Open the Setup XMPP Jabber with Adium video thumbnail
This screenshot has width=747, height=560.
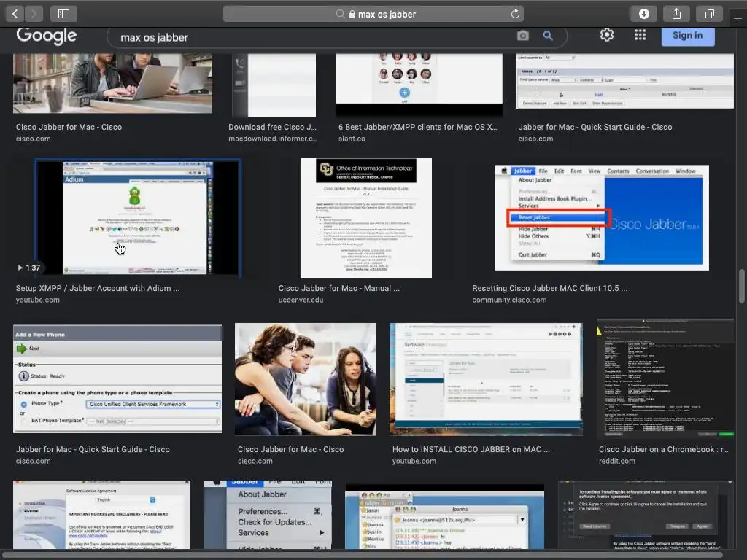click(x=138, y=217)
